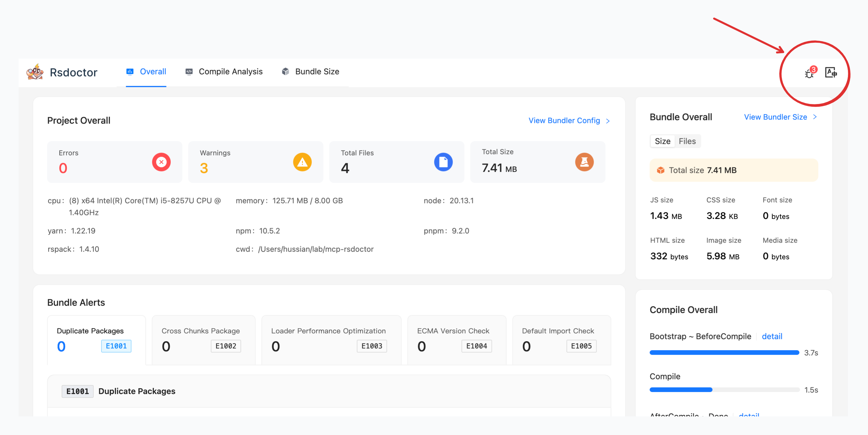Click the Bundle Size cube icon
The height and width of the screenshot is (435, 868).
(x=285, y=72)
